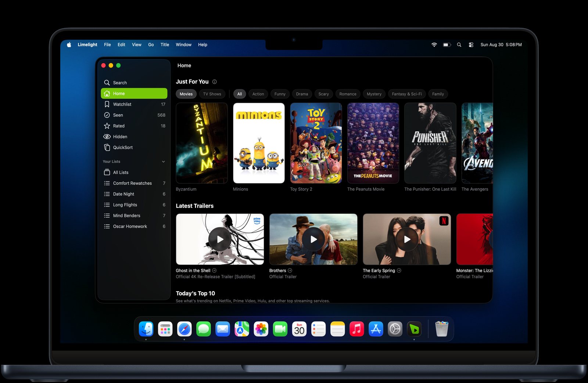Open the Music app from the Dock
The image size is (588, 383).
tap(356, 329)
